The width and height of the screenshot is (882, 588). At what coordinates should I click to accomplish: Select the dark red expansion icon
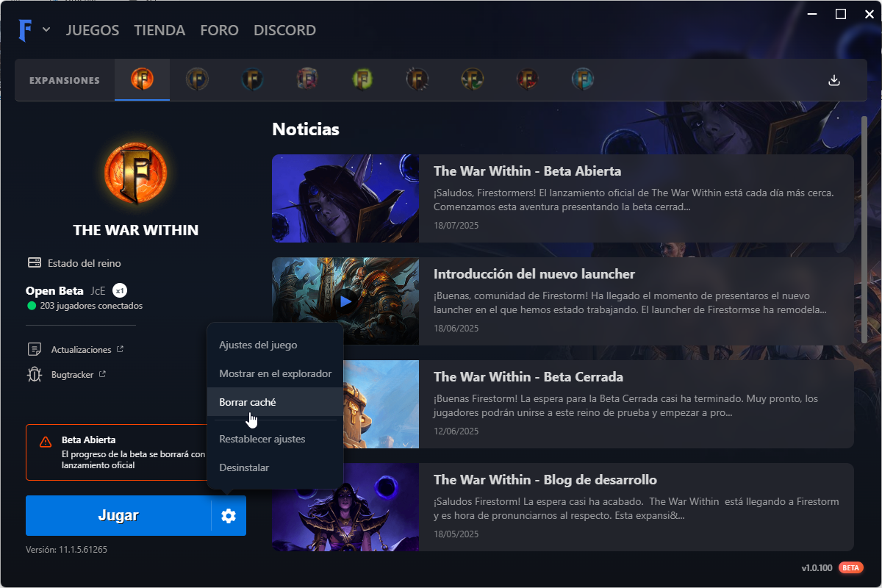pos(528,79)
